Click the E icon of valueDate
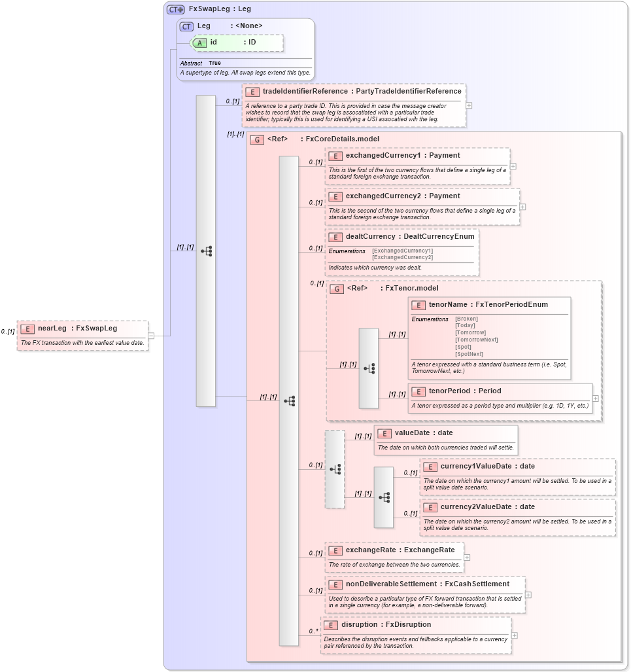631x672 pixels. click(384, 433)
